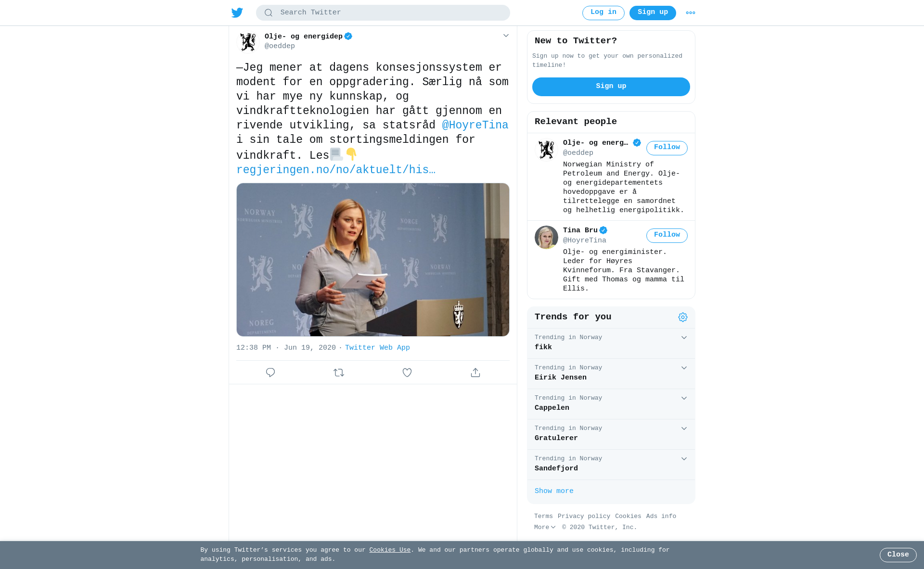Follow the Tina Bru account

(x=667, y=236)
